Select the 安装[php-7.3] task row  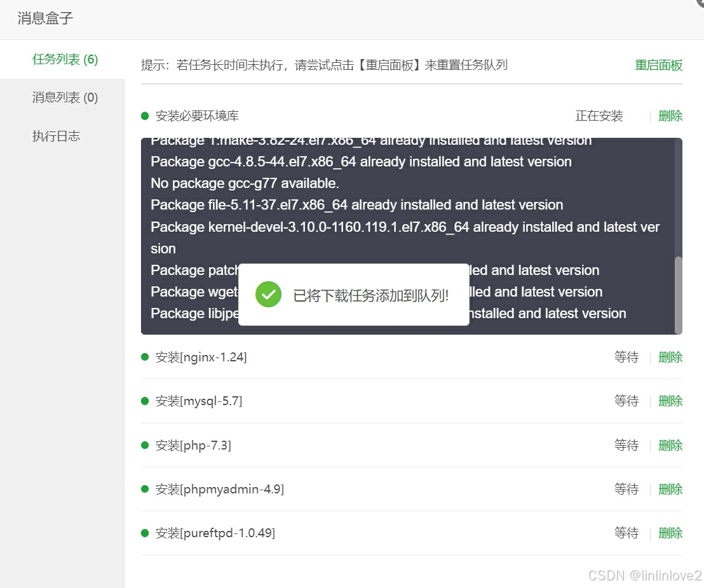pos(411,445)
